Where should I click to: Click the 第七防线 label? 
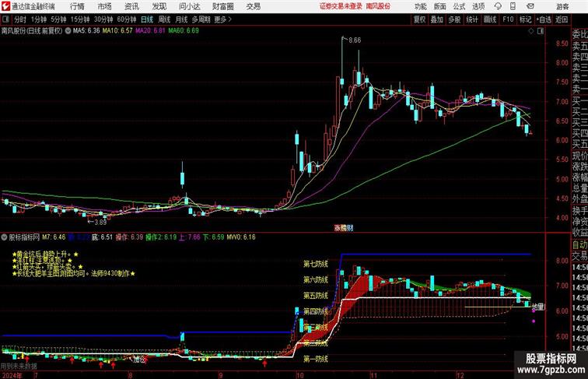point(315,264)
